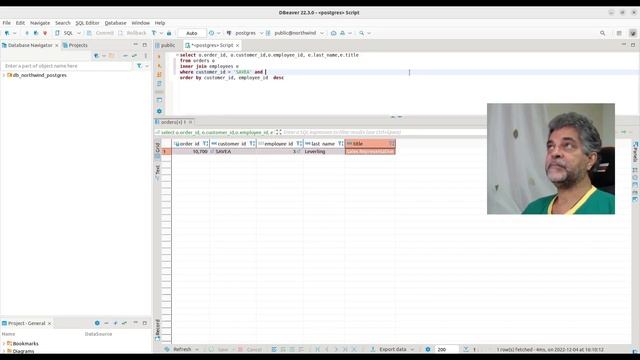Toggle the results Panels button

click(x=636, y=152)
